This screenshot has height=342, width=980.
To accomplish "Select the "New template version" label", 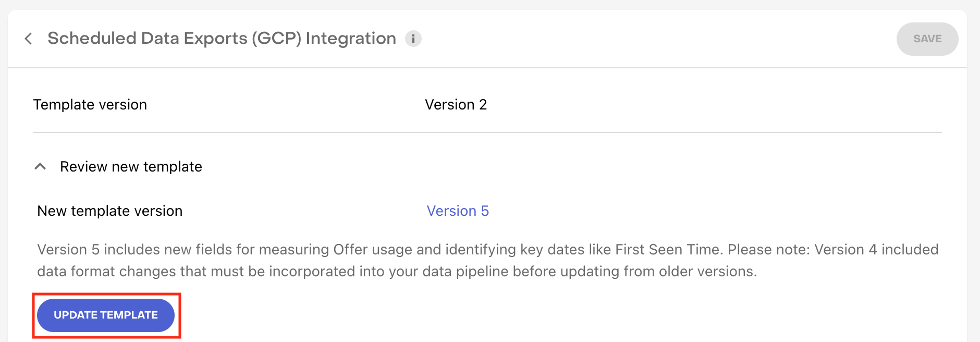I will click(x=110, y=211).
